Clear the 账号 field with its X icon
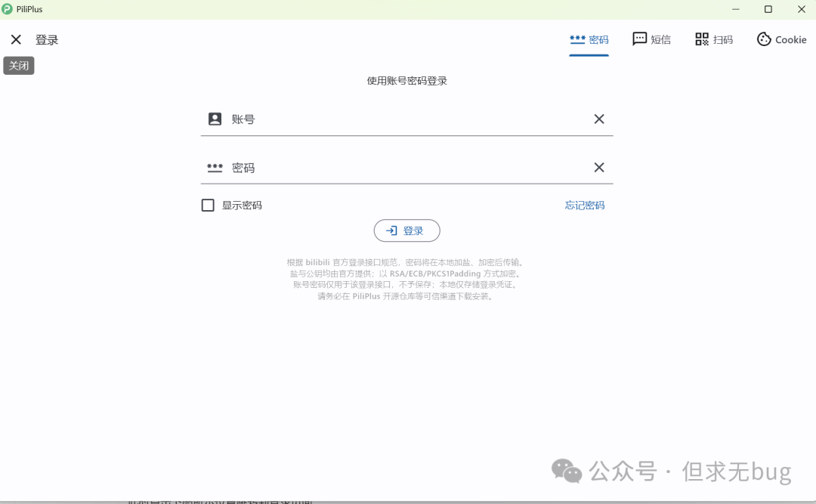 (x=598, y=119)
